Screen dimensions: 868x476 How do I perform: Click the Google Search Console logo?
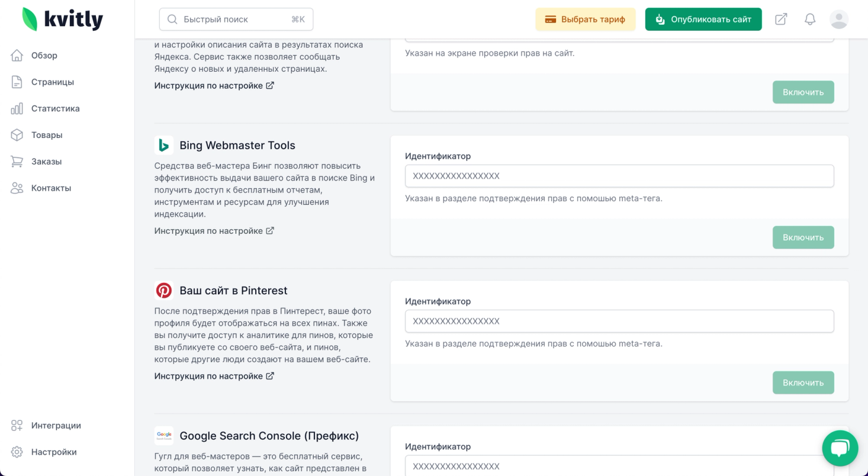pyautogui.click(x=164, y=436)
